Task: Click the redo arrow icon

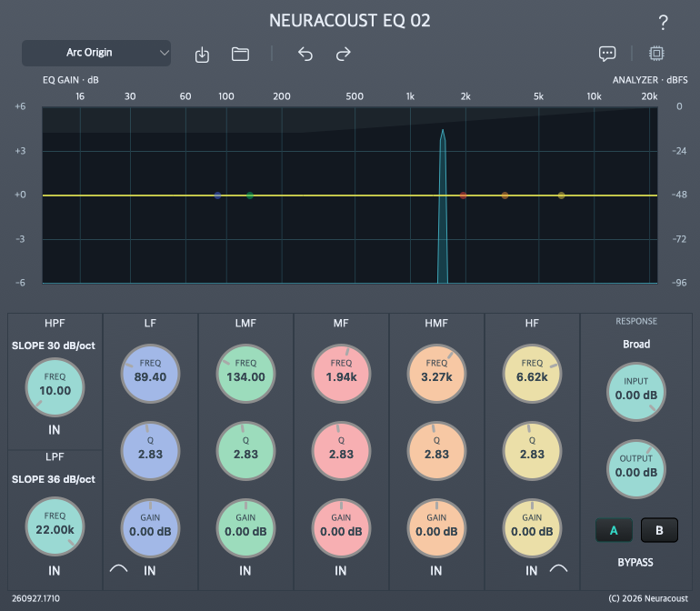Action: 343,54
